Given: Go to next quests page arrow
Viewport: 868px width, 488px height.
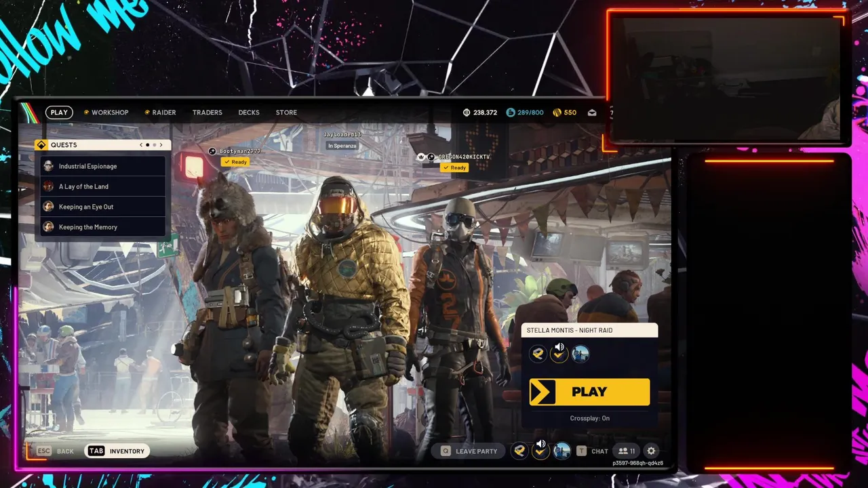Looking at the screenshot, I should point(161,145).
